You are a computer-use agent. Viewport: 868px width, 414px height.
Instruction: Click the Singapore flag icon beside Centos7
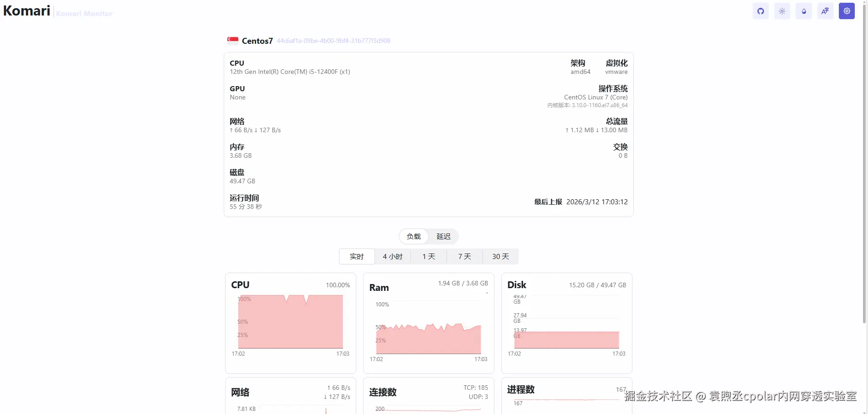(x=233, y=41)
